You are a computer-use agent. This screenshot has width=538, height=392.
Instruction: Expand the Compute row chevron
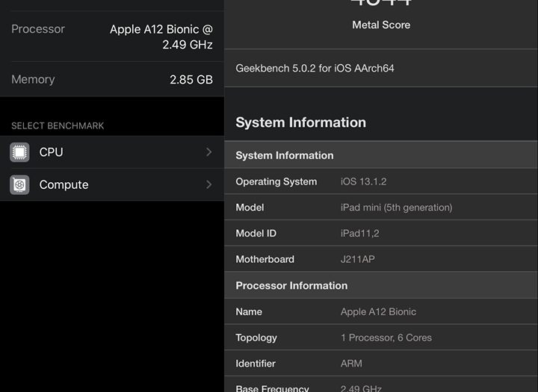[x=208, y=185]
